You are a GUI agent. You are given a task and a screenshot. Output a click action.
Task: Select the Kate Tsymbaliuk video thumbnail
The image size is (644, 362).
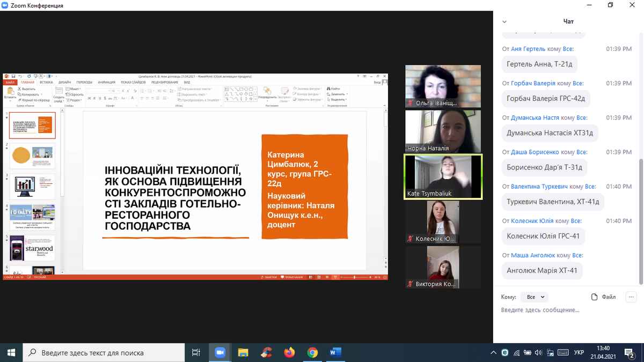(x=443, y=176)
